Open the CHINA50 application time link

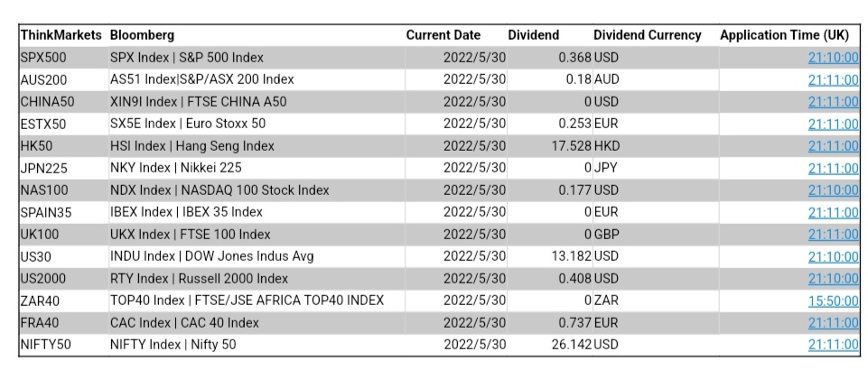point(833,102)
